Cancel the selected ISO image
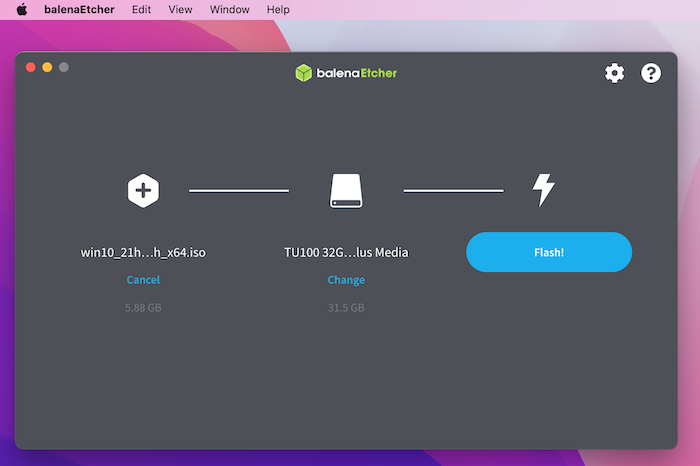The height and width of the screenshot is (466, 700). [143, 280]
